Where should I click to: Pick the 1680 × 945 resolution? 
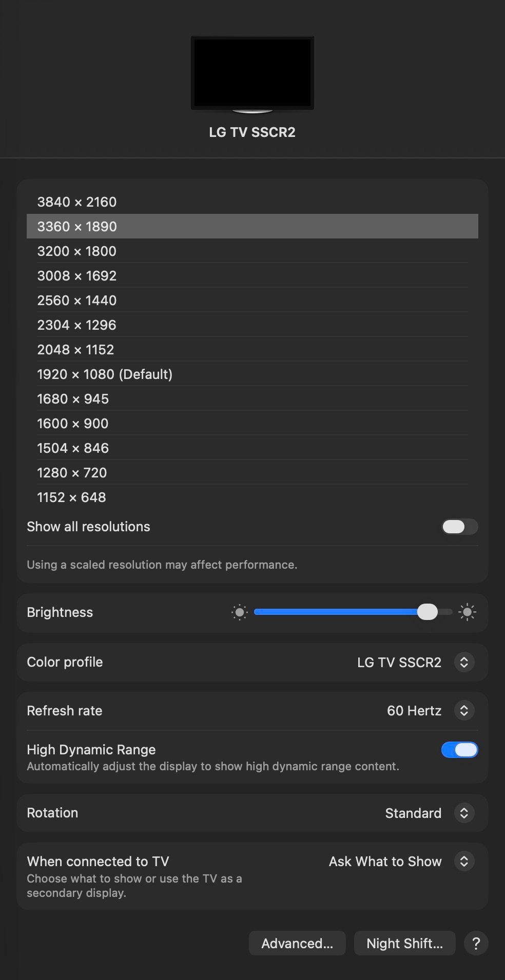coord(252,398)
